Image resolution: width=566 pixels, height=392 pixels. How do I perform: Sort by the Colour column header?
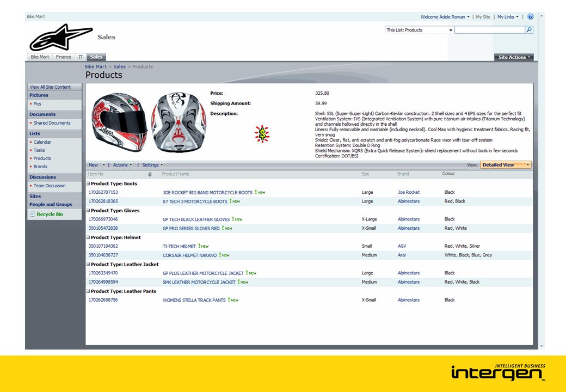448,174
